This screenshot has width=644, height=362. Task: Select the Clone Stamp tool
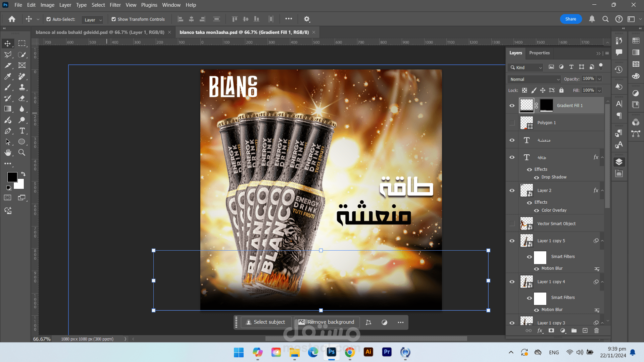pyautogui.click(x=22, y=87)
